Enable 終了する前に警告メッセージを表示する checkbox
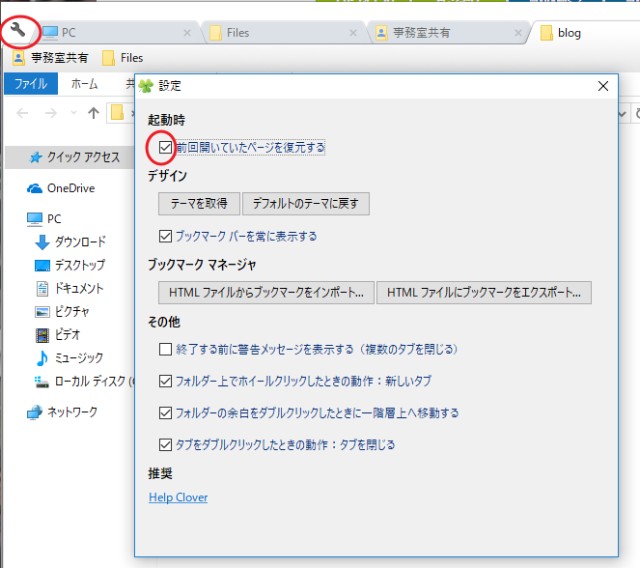The image size is (640, 568). click(166, 350)
